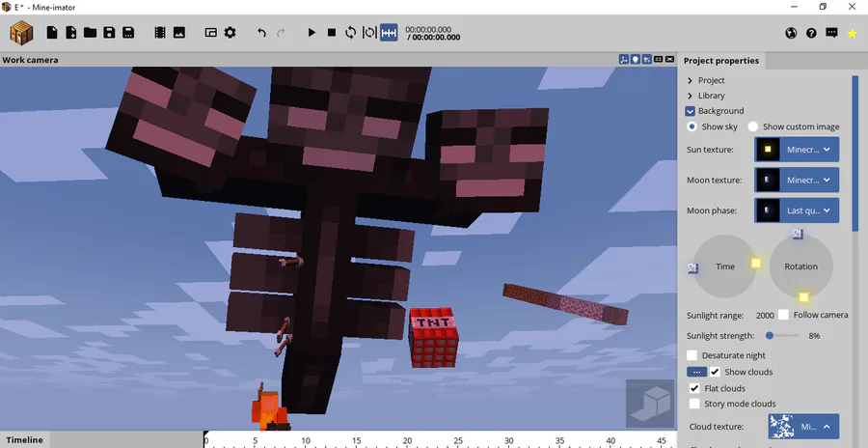Click frame 10 on the timeline ruler

(x=306, y=441)
